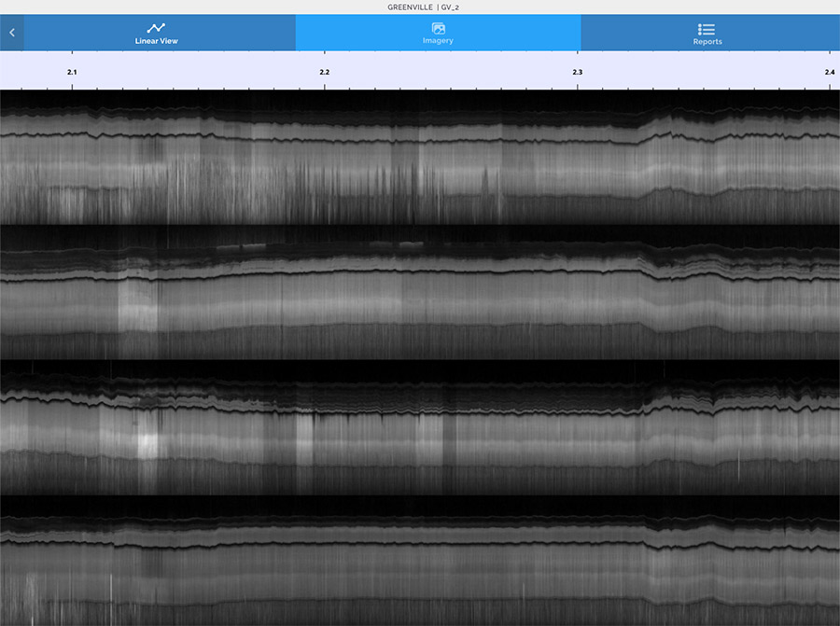Select the third radar imagery strip
This screenshot has width=840, height=626.
(420, 427)
